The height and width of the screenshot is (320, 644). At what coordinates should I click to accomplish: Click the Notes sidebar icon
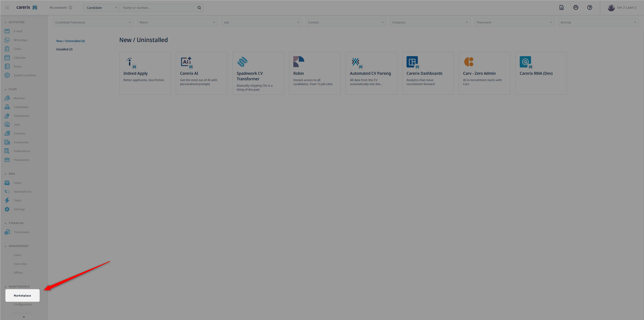click(x=7, y=66)
